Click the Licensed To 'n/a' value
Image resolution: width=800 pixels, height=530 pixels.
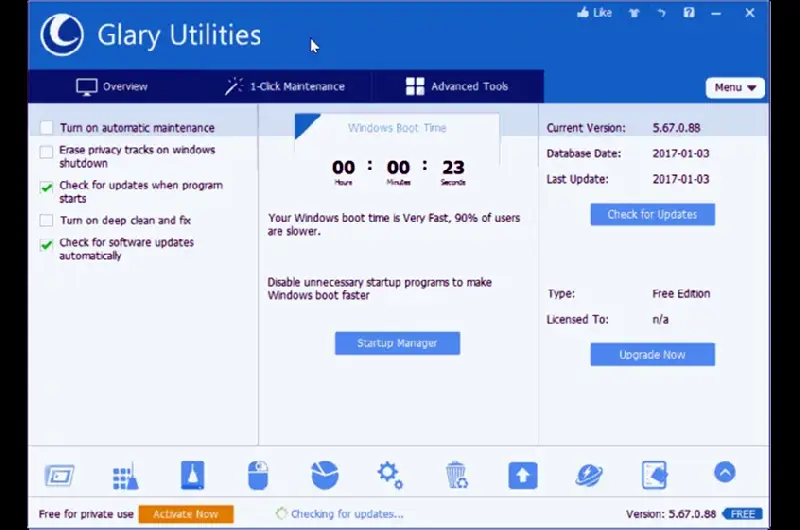click(x=660, y=320)
